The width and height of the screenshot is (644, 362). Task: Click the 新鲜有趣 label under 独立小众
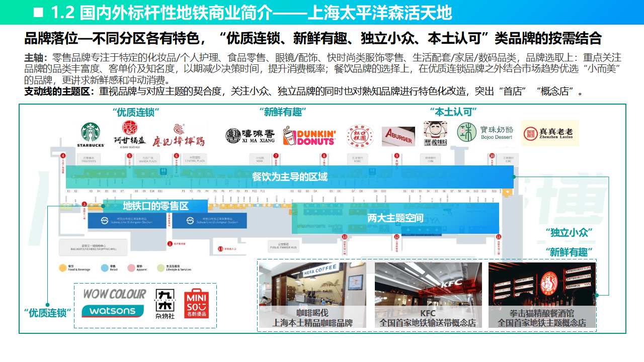pyautogui.click(x=569, y=251)
